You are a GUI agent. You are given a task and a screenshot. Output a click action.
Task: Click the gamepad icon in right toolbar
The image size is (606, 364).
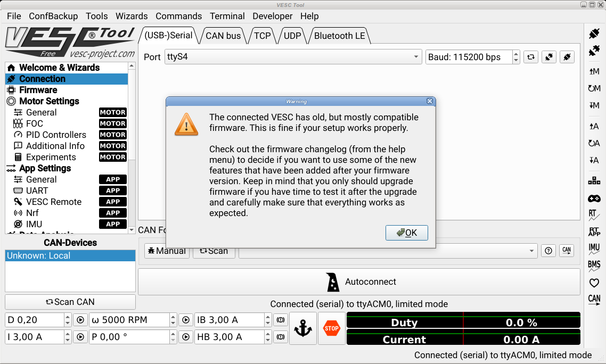[594, 198]
